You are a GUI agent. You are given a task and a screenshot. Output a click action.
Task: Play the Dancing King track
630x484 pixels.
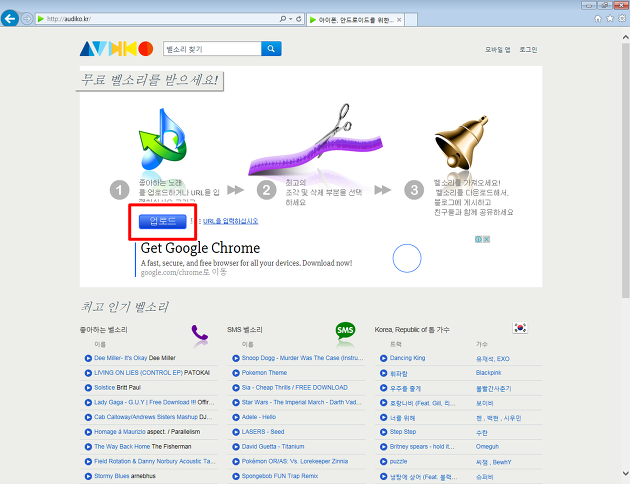383,358
